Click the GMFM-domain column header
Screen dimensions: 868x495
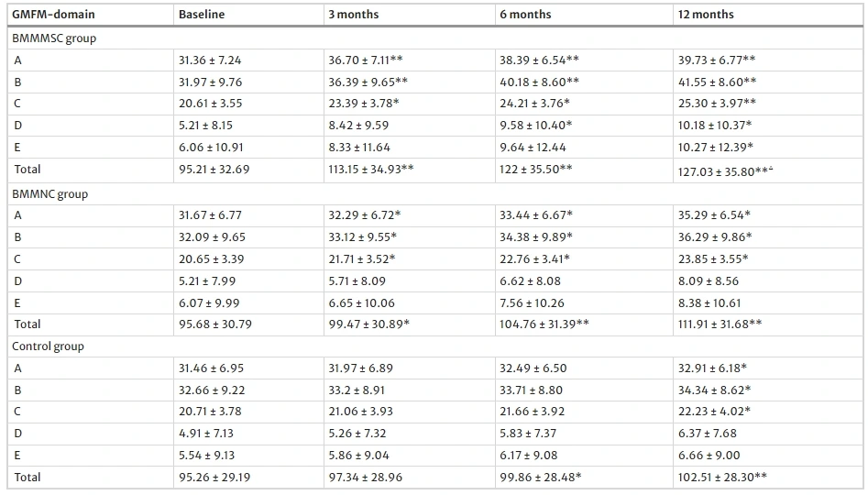click(x=53, y=15)
